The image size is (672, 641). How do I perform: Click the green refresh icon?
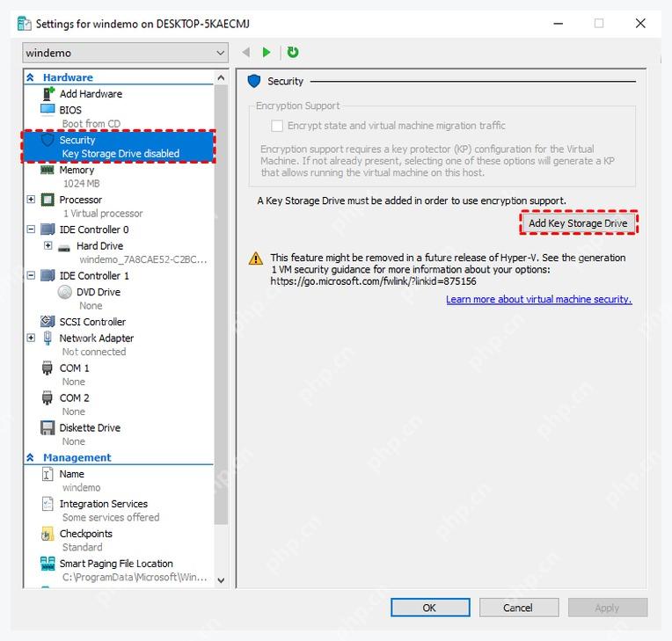pyautogui.click(x=293, y=52)
